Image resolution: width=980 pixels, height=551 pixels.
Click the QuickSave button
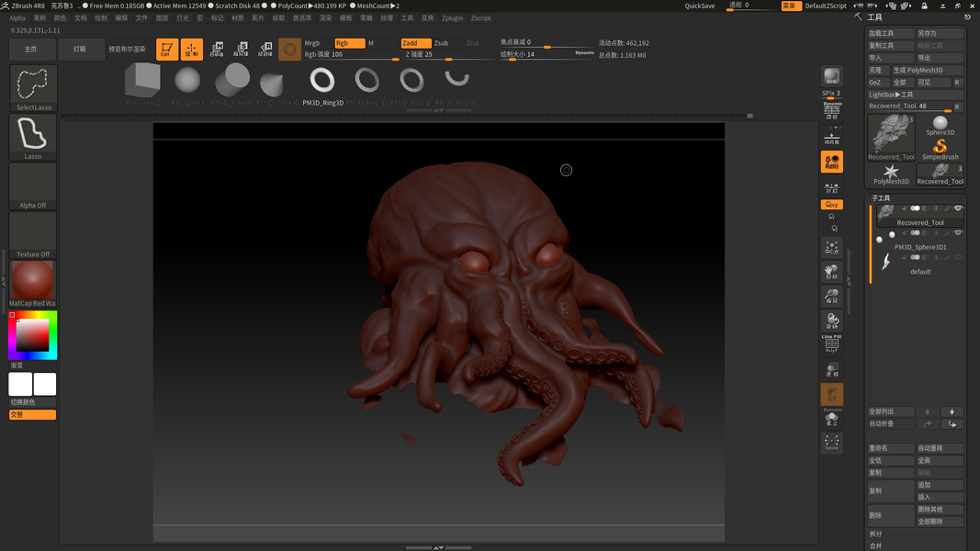[699, 6]
